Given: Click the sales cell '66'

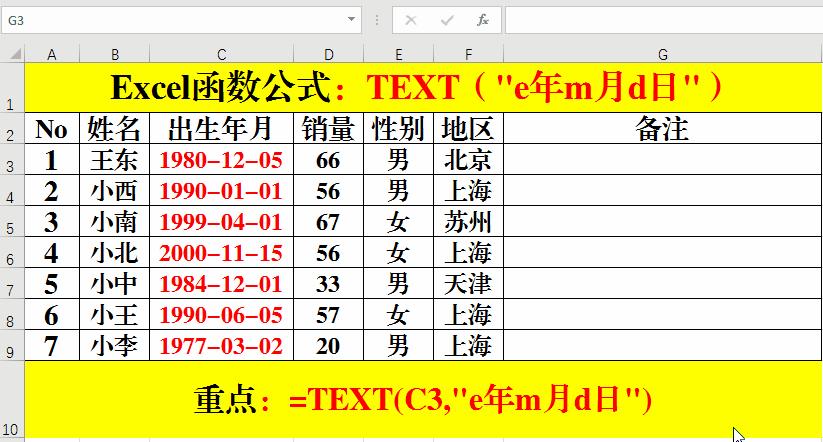Looking at the screenshot, I should click(x=329, y=160).
